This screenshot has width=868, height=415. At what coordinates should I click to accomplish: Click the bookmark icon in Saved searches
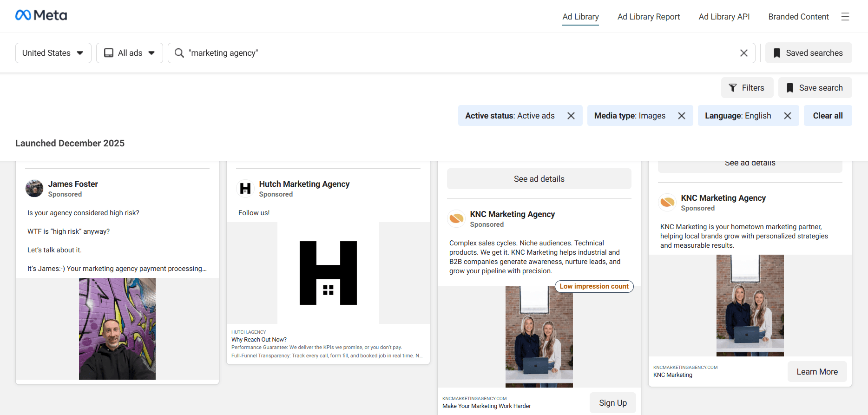(776, 53)
